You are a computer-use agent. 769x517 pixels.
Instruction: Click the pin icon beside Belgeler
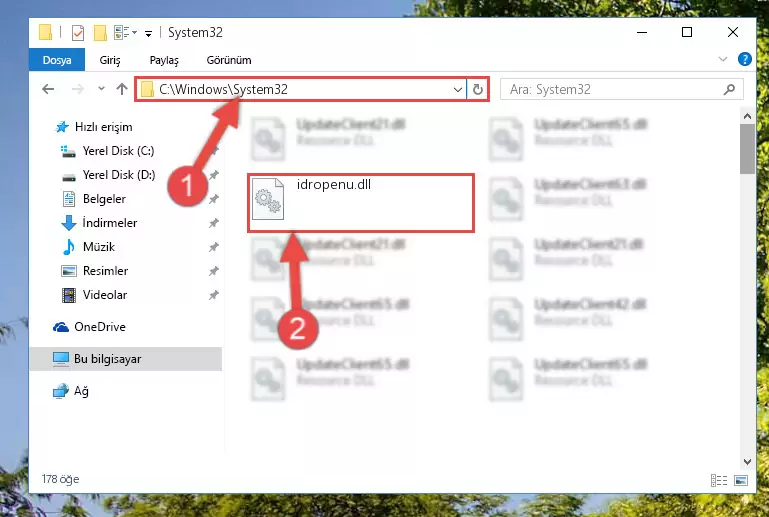(213, 199)
